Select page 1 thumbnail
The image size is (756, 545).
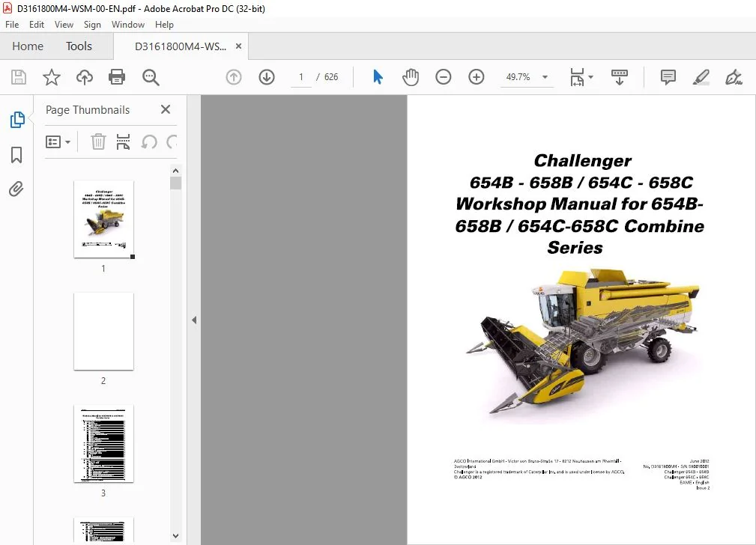point(103,220)
